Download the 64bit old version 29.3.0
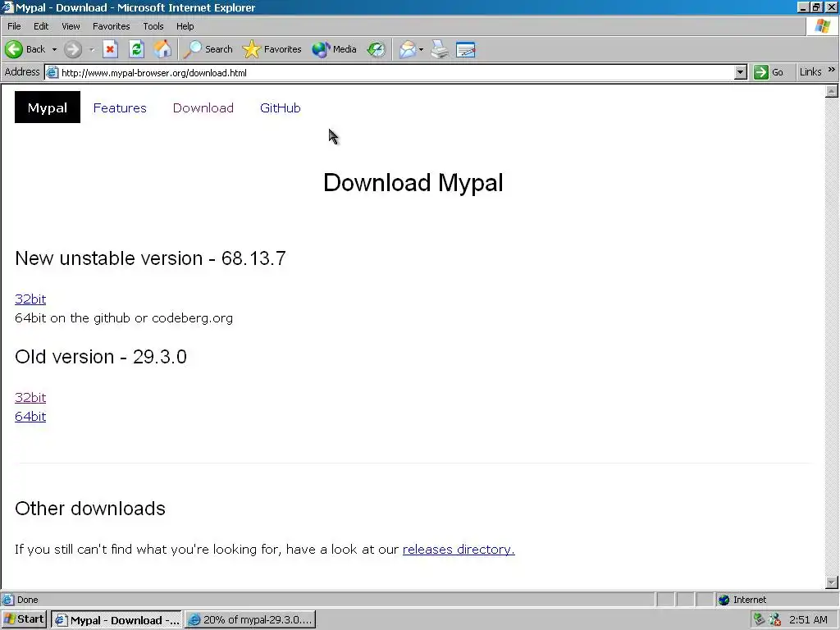The height and width of the screenshot is (630, 840). coord(30,417)
